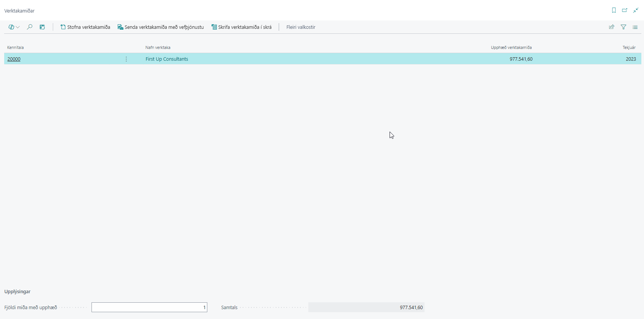Screen dimensions: 644x319
Task: Click Senda verktakamiða með vefþjónustu
Action: point(161,27)
